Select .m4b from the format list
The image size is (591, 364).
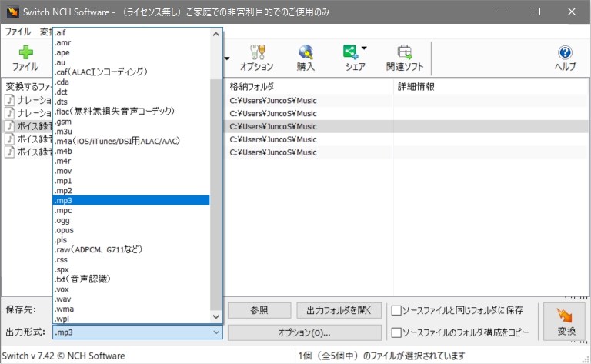pyautogui.click(x=132, y=151)
